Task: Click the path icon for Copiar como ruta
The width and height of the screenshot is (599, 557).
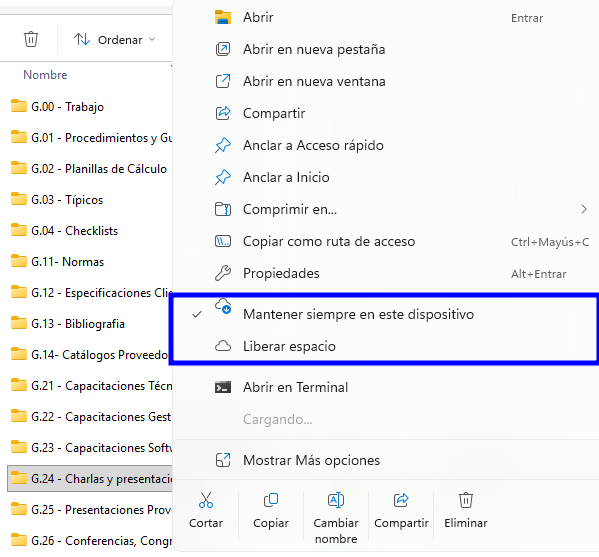Action: tap(223, 241)
